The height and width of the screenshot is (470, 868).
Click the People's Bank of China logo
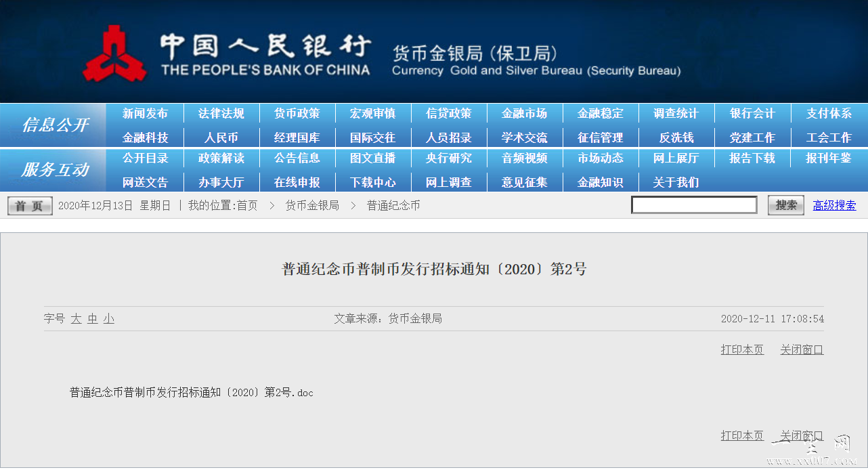pyautogui.click(x=114, y=53)
